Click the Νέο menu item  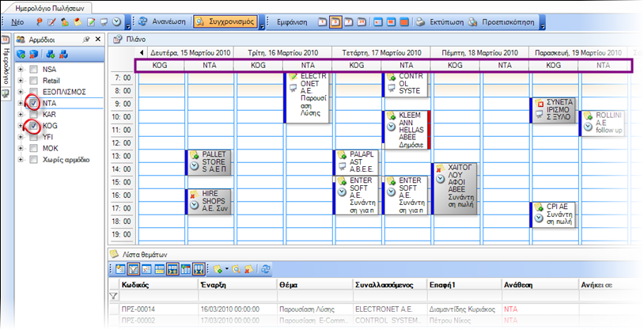[17, 22]
